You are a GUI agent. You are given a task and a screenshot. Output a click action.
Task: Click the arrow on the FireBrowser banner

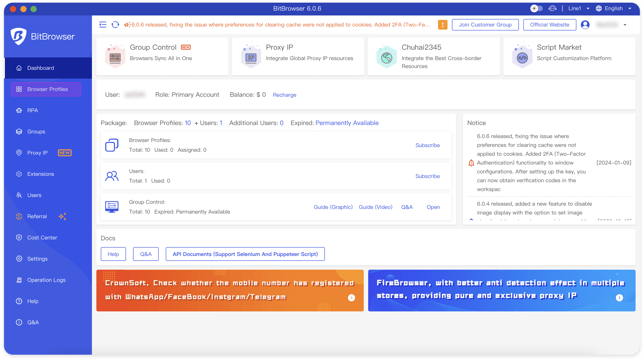[x=619, y=297]
